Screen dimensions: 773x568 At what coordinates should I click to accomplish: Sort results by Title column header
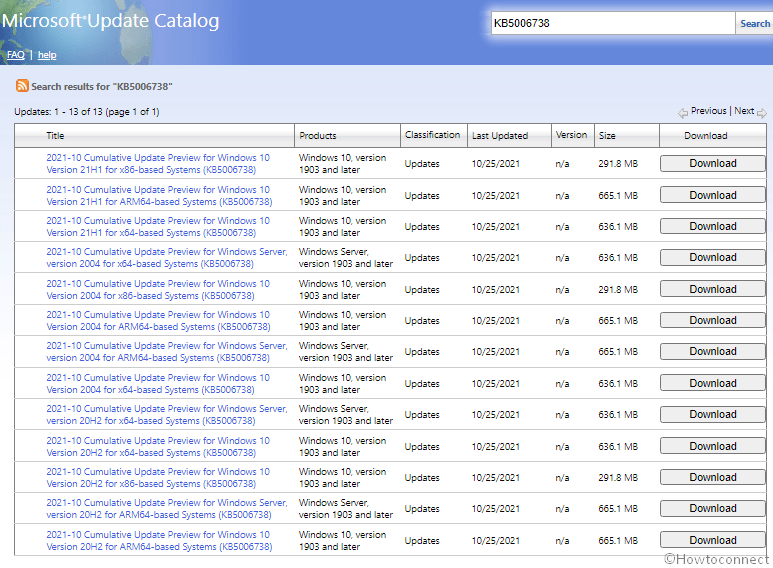(55, 136)
